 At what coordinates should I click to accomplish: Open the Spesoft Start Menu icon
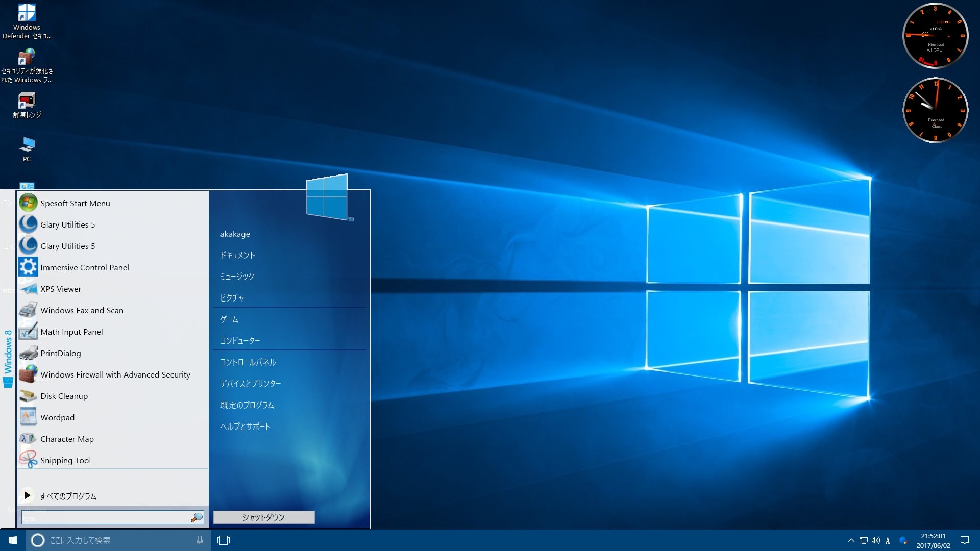[28, 203]
